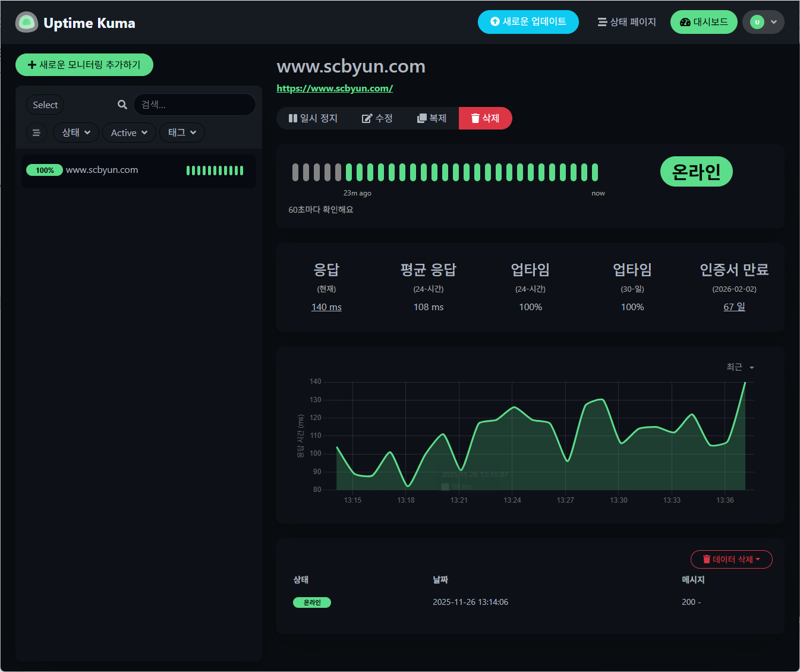
Task: Click the www.scbyun.com page heading
Action: pos(351,66)
